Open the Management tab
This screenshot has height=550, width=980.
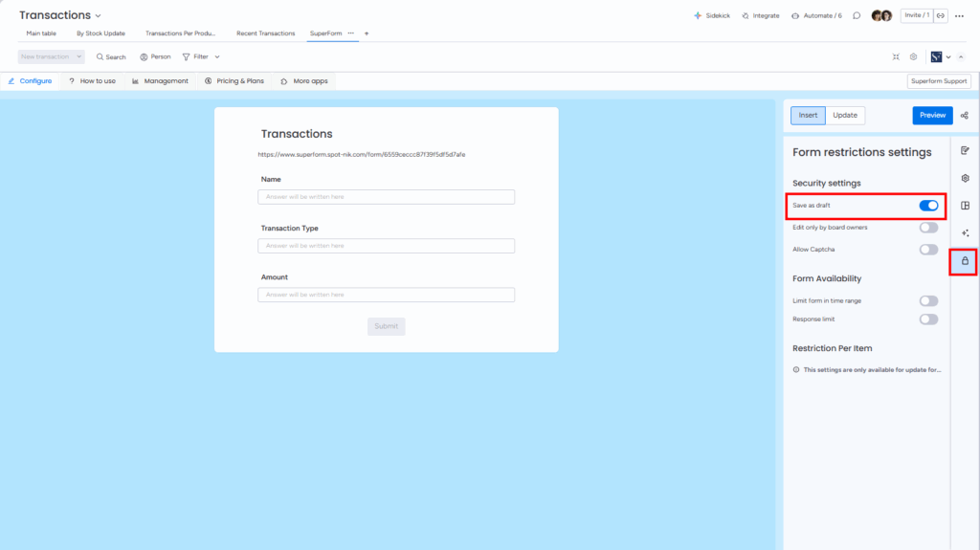tap(160, 81)
